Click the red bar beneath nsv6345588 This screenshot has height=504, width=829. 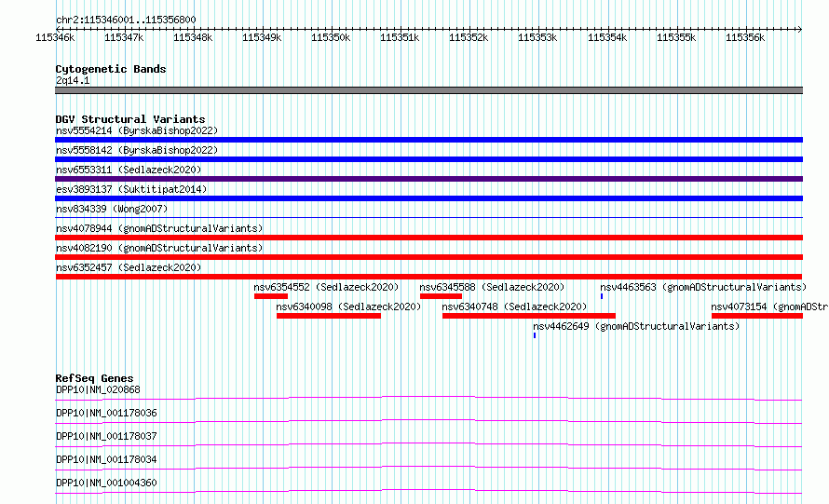pos(441,296)
